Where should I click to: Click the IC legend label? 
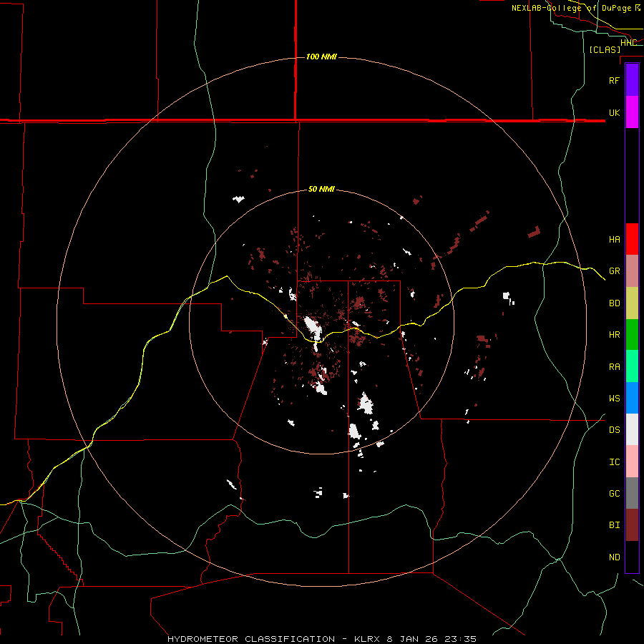click(x=614, y=462)
